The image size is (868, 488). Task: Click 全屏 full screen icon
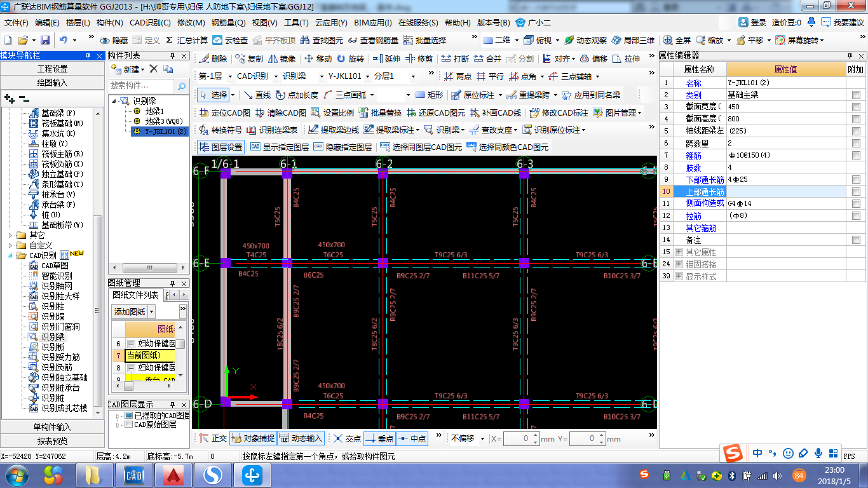click(676, 40)
